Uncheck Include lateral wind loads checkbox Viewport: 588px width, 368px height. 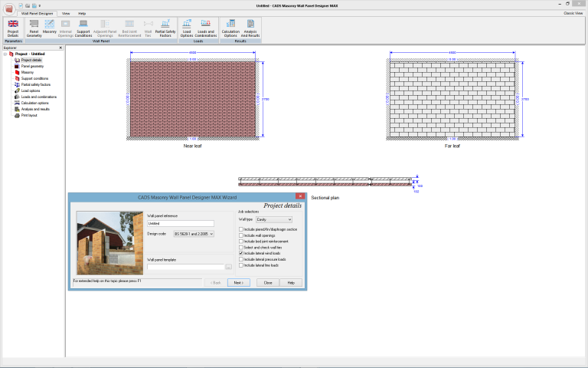tap(241, 253)
